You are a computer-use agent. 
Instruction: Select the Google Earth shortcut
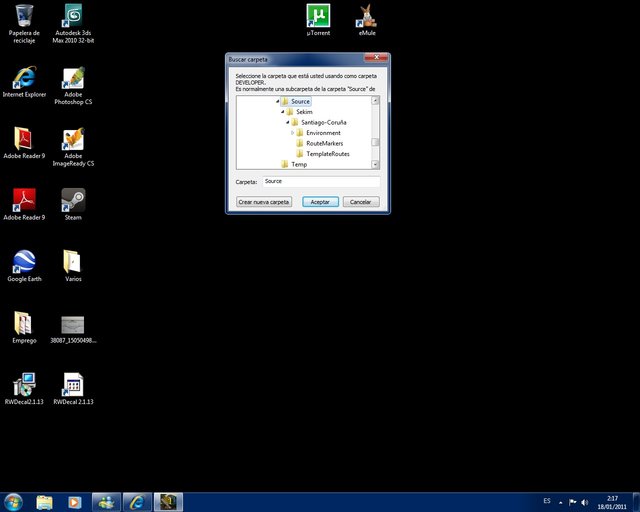[x=24, y=262]
